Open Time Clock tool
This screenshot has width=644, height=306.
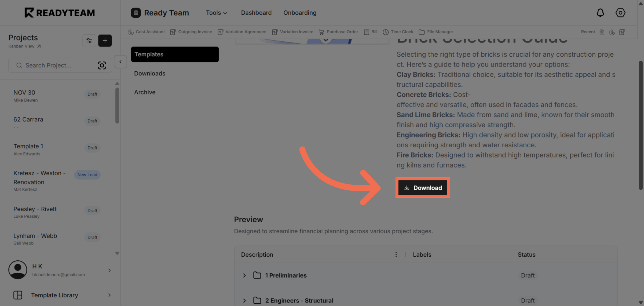pos(398,32)
